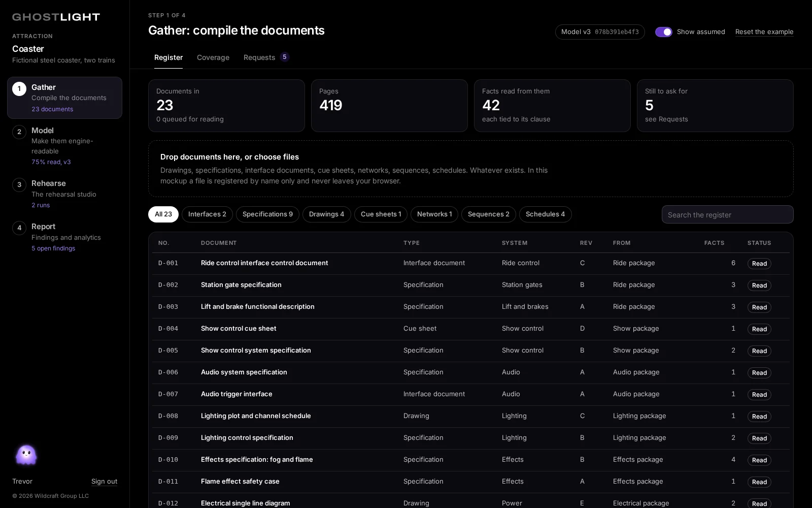Viewport: 812px width, 508px height.
Task: Open Lift and brake functional description
Action: (258, 306)
